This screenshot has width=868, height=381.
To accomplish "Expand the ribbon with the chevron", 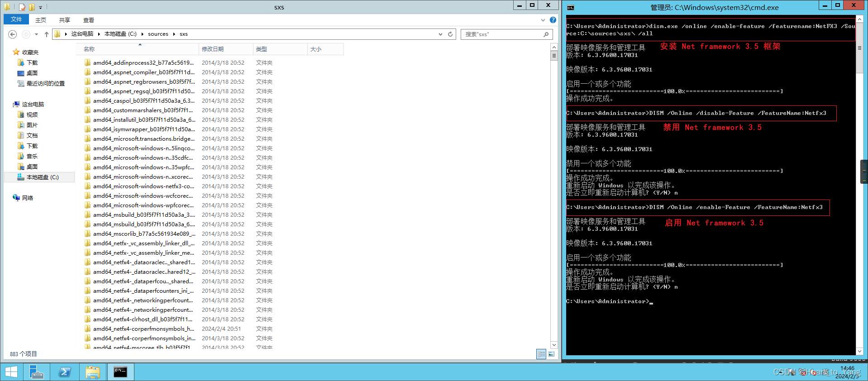I will pyautogui.click(x=543, y=20).
